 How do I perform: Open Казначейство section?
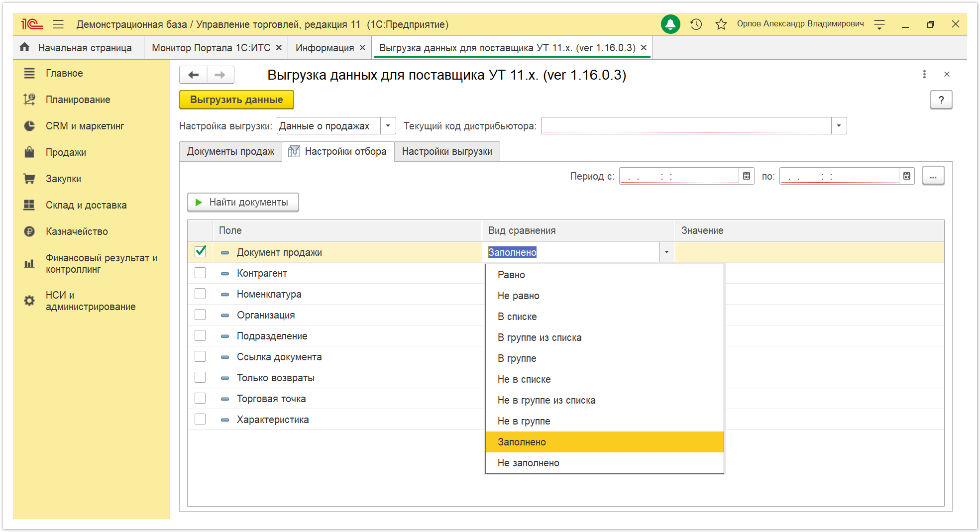(77, 231)
